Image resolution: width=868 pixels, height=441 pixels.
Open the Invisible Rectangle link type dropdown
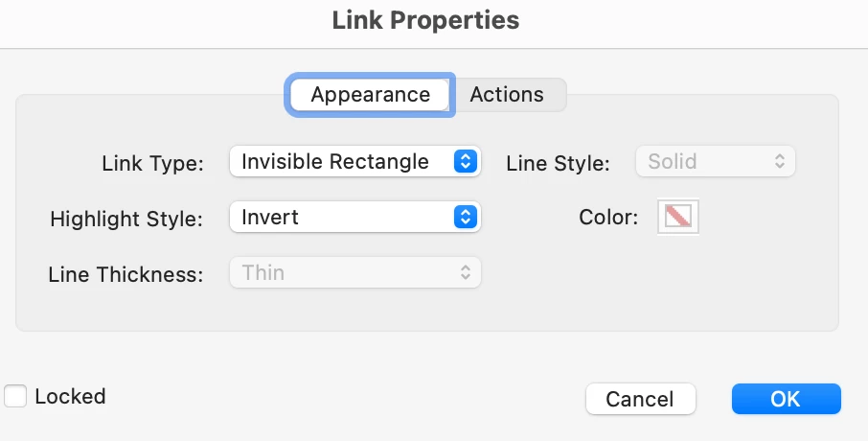click(344, 162)
